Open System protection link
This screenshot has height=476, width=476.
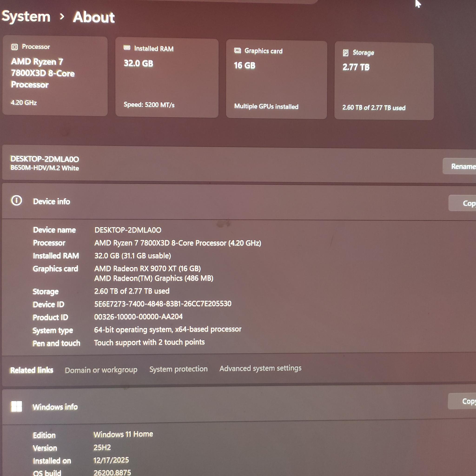[179, 369]
